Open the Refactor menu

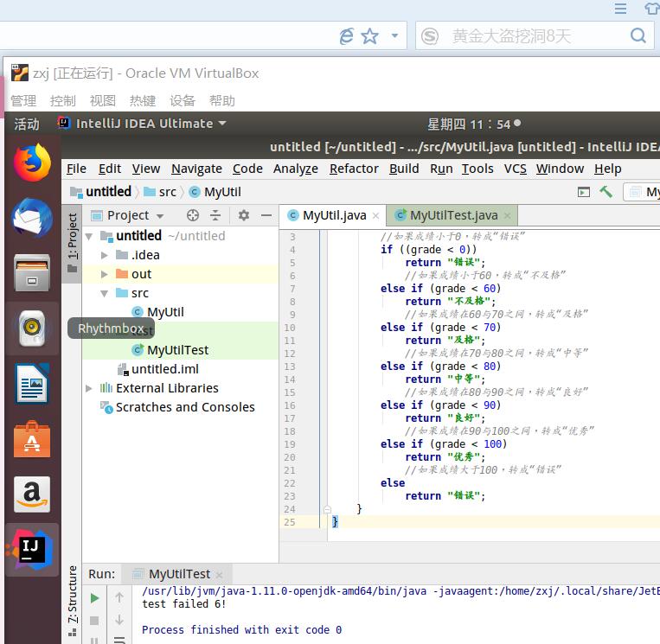[x=354, y=169]
